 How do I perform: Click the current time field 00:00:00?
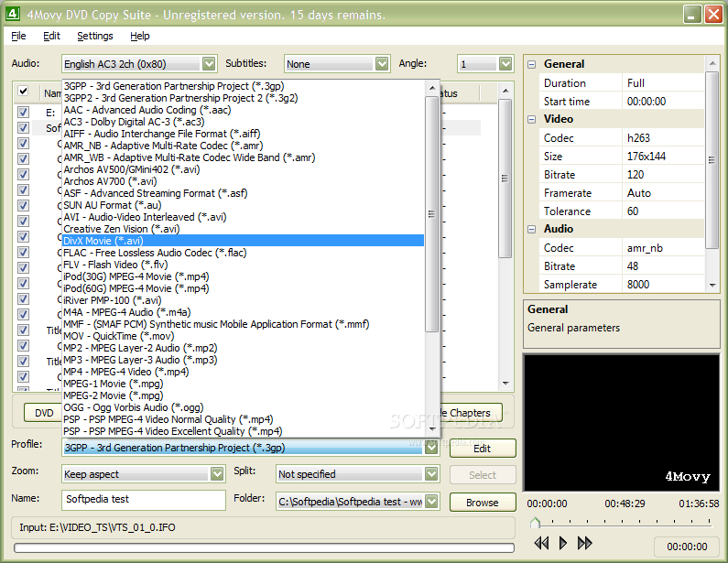tap(687, 547)
